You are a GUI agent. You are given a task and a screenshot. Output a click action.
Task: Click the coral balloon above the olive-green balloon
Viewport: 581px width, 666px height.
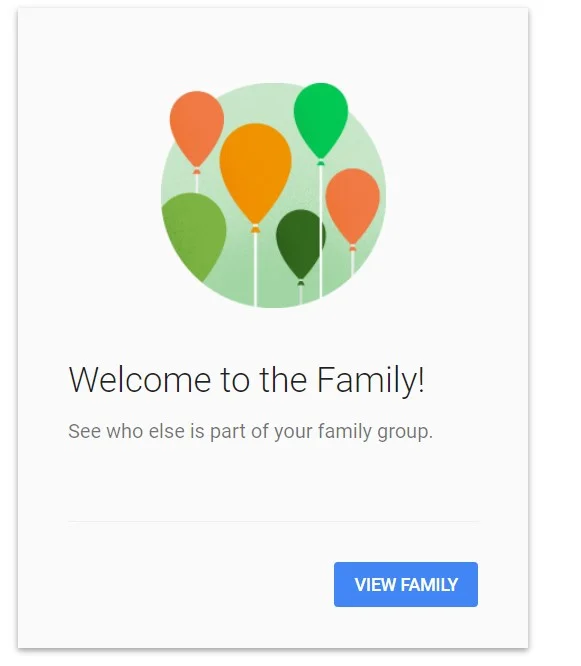(x=197, y=128)
